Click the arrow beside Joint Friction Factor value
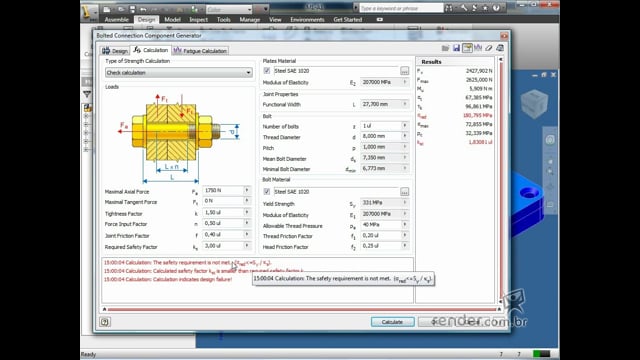Image resolution: width=640 pixels, height=360 pixels. coord(247,235)
